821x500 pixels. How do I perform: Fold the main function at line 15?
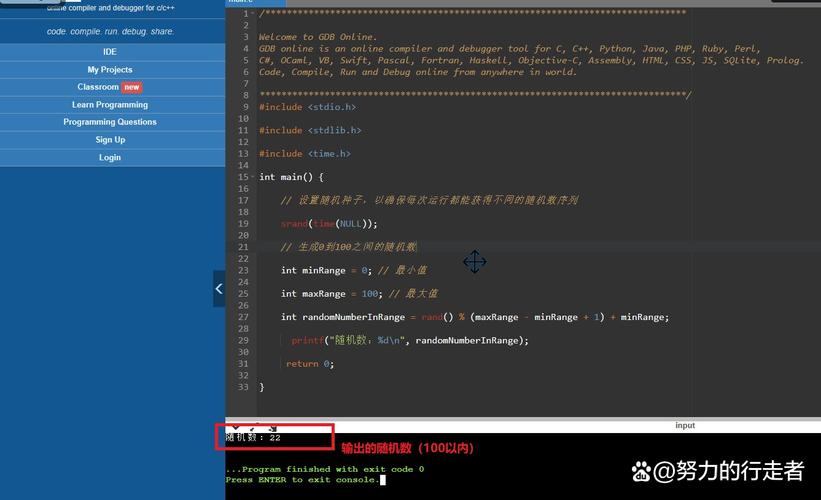tap(253, 177)
